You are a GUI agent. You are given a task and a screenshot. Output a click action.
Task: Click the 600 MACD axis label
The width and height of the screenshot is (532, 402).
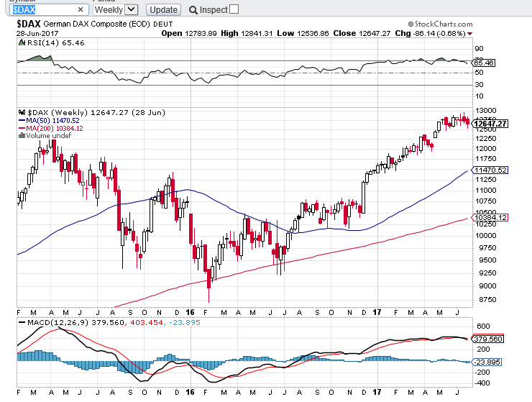pos(483,326)
